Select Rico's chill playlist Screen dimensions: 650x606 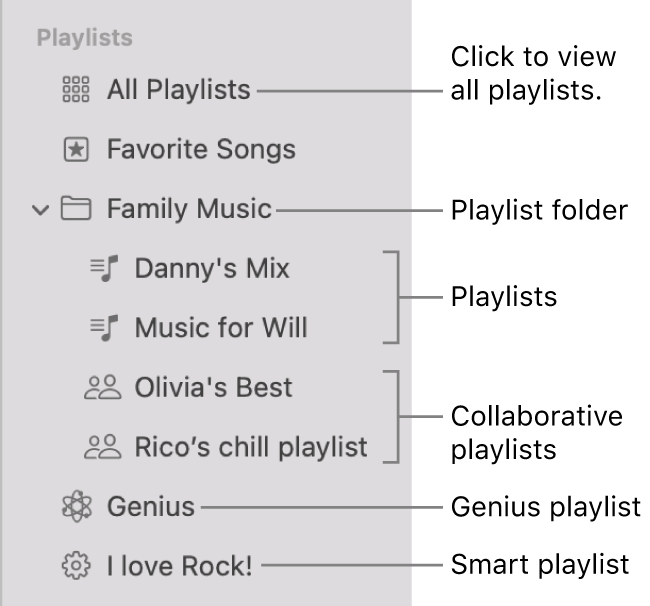251,447
